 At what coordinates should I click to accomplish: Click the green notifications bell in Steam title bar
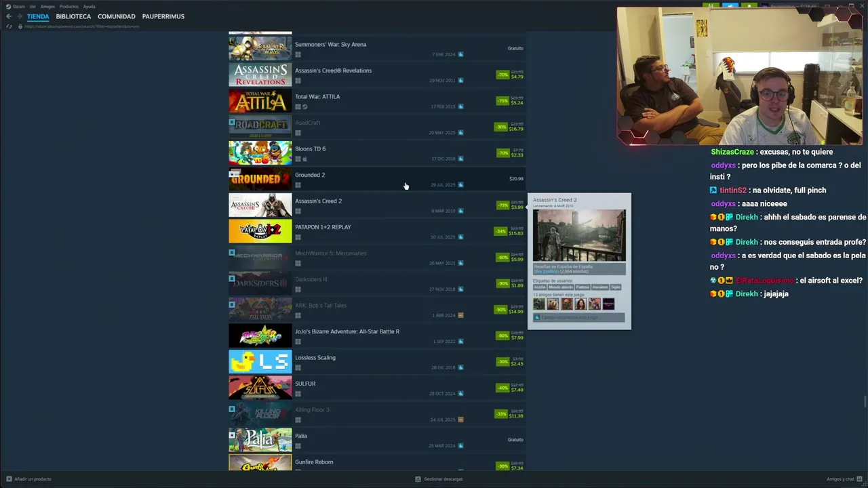[749, 6]
